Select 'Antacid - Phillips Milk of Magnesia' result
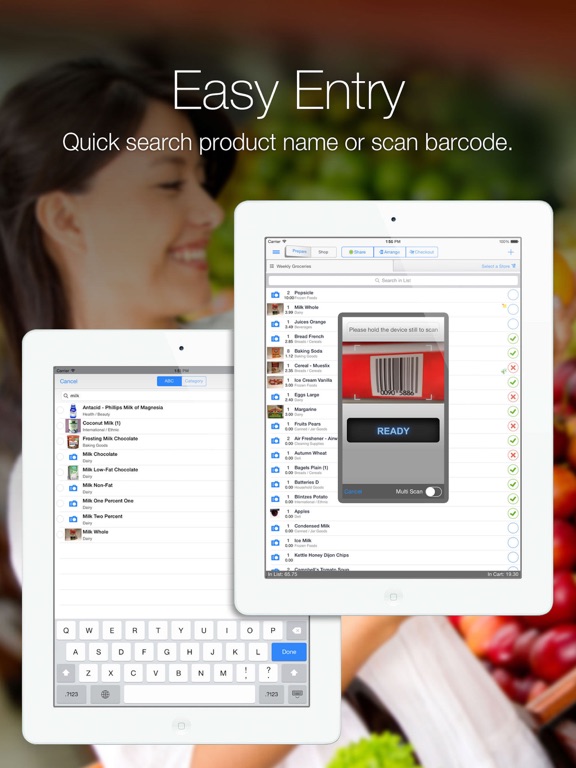 tap(144, 410)
